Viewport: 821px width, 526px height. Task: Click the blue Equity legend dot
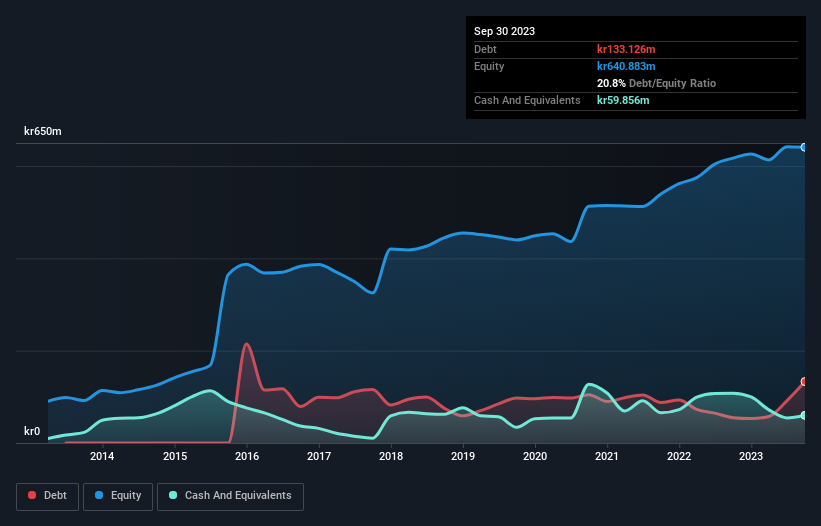coord(99,495)
